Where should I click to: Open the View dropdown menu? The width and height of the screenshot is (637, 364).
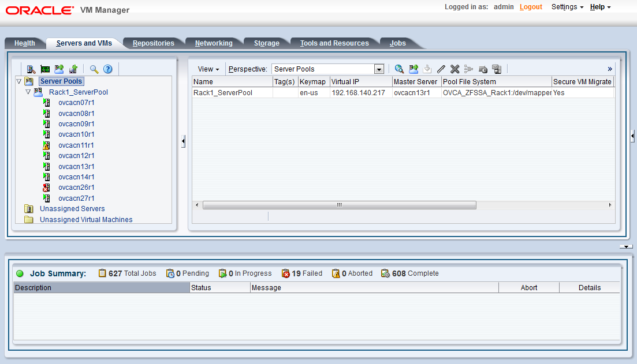208,69
